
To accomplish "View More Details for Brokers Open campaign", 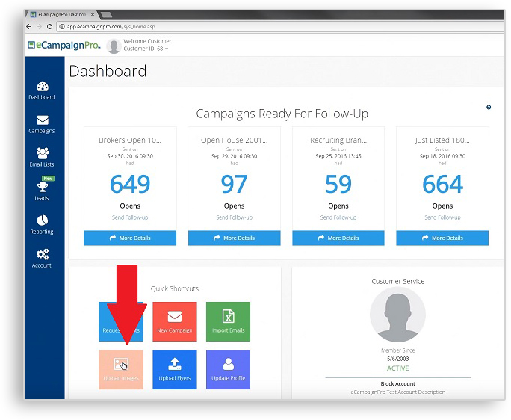I will pyautogui.click(x=130, y=238).
